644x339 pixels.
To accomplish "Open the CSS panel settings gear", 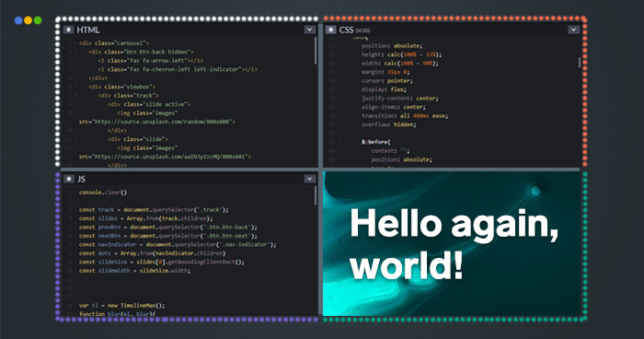I will pos(330,29).
